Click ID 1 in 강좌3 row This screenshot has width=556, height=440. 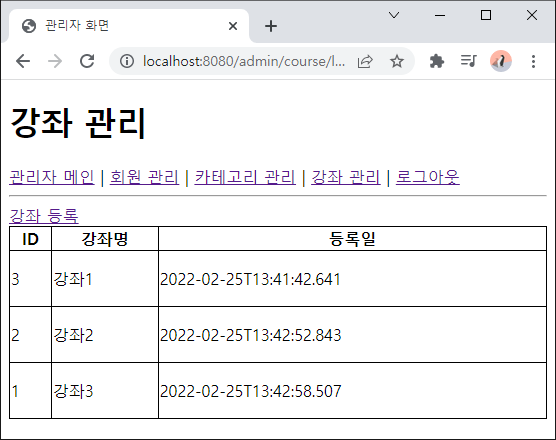coord(15,391)
